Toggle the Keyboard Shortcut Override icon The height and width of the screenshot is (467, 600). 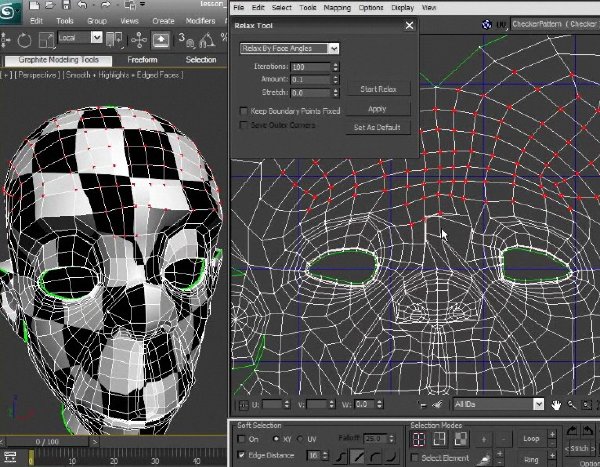click(x=160, y=40)
